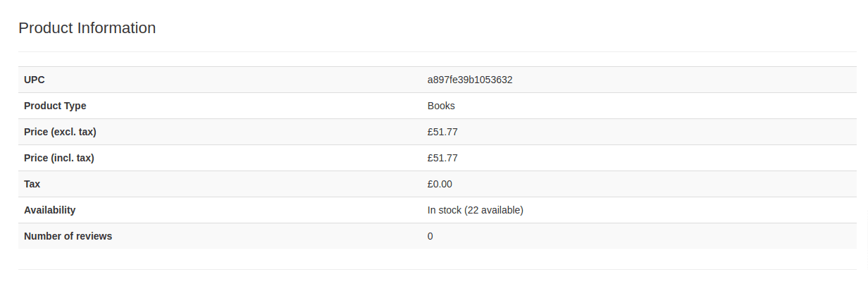The width and height of the screenshot is (868, 284).
Task: Click the £51.77 value in incl. tax row
Action: pos(442,158)
